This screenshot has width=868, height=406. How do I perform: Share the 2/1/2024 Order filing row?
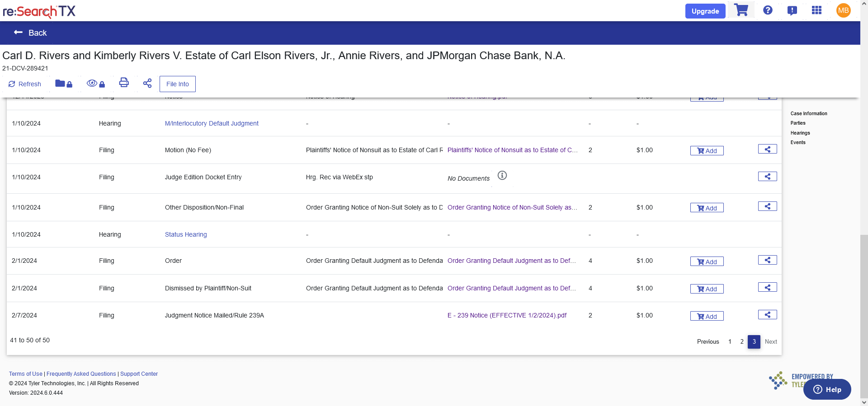coord(767,260)
